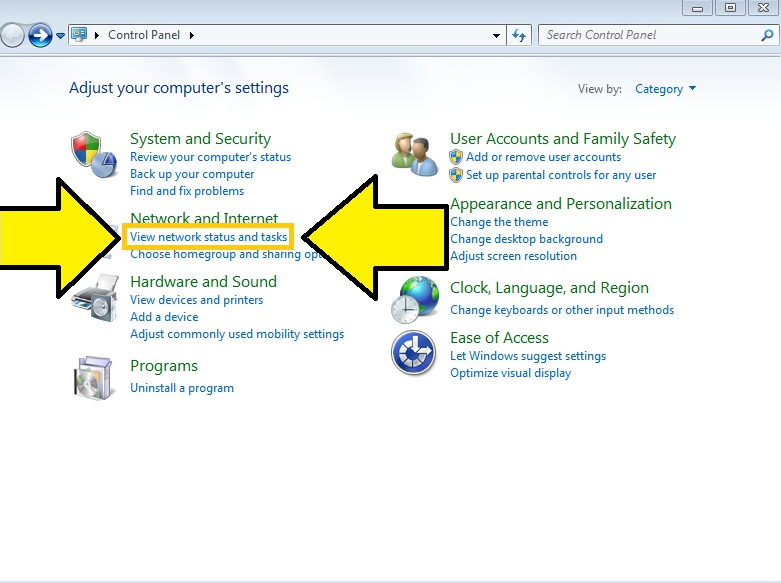
Task: Open Appearance and Personalization category
Action: pos(561,204)
